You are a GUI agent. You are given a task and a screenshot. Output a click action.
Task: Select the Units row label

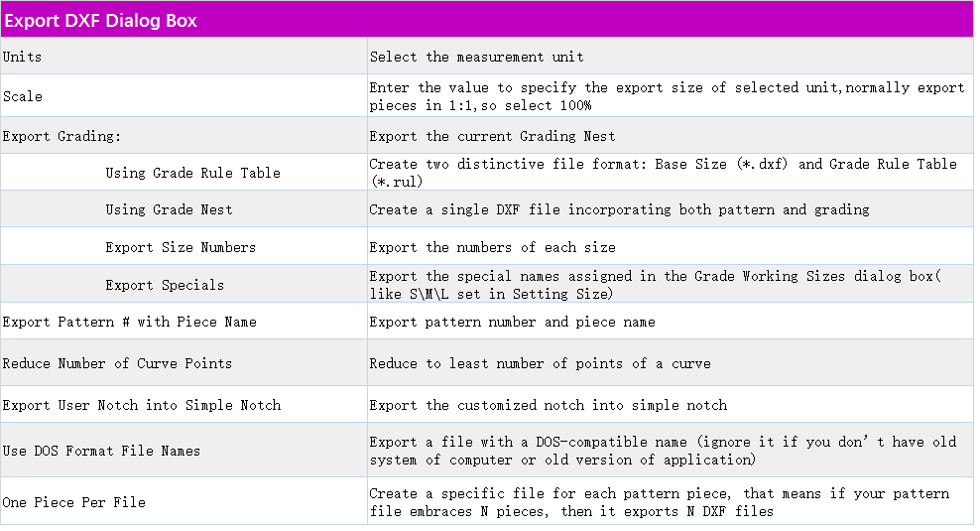pos(23,57)
